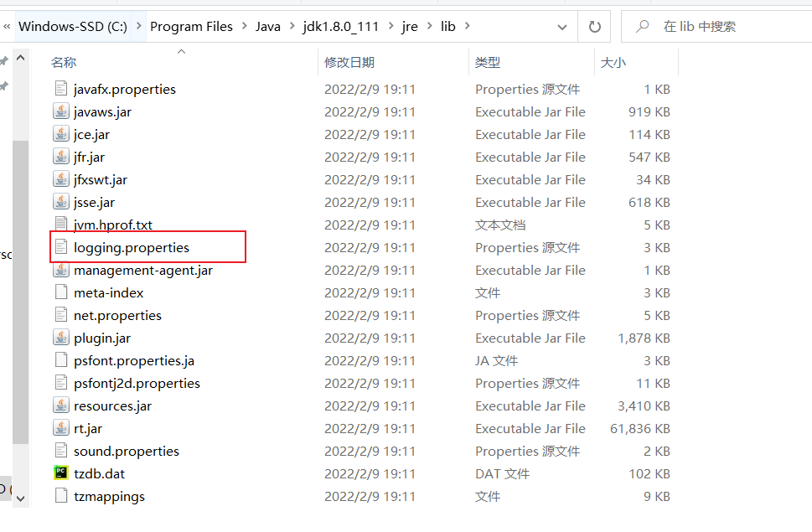
Task: Click the jfr.jar Java icon
Action: pyautogui.click(x=61, y=157)
